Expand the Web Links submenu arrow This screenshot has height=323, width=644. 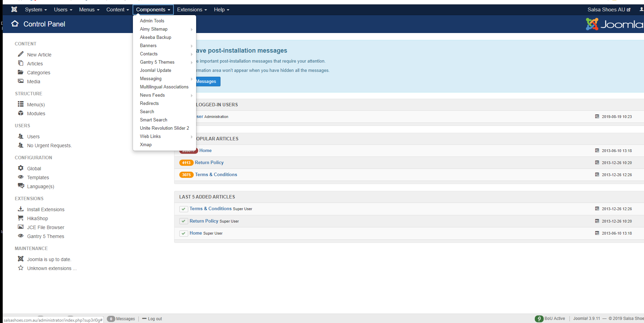coord(192,137)
